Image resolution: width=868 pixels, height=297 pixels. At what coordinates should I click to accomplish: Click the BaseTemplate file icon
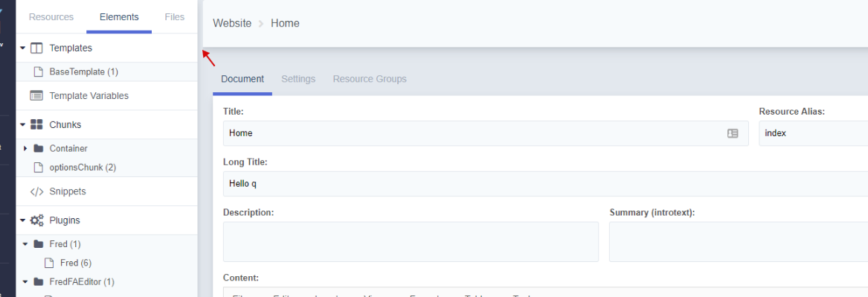point(38,71)
